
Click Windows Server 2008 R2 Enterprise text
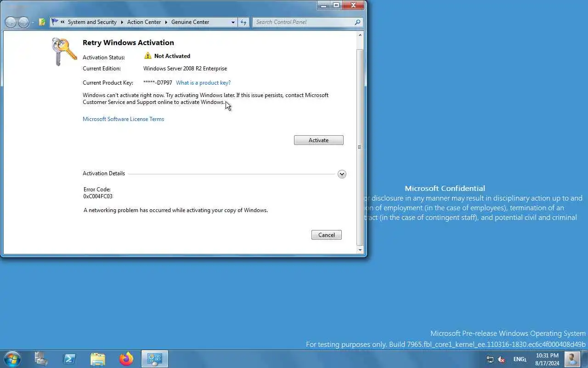pyautogui.click(x=185, y=69)
